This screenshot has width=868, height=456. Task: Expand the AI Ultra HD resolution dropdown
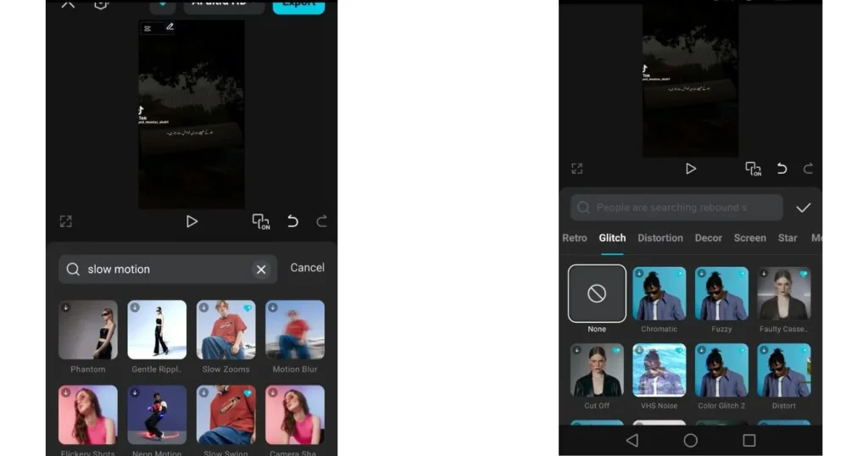tap(222, 4)
